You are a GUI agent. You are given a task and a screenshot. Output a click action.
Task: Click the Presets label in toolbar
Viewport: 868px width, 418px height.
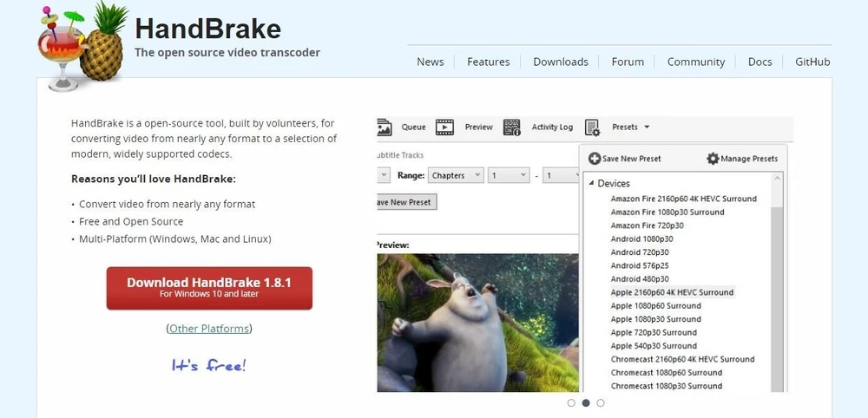pos(625,127)
